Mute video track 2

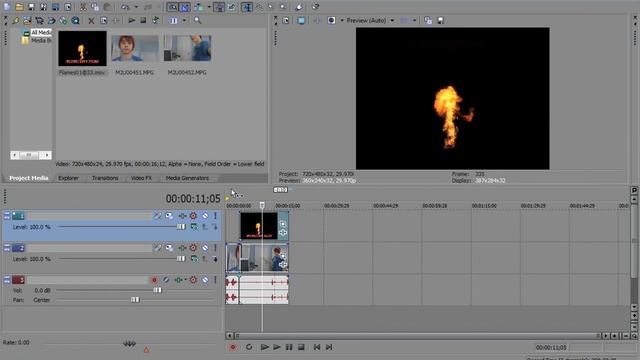coord(205,248)
